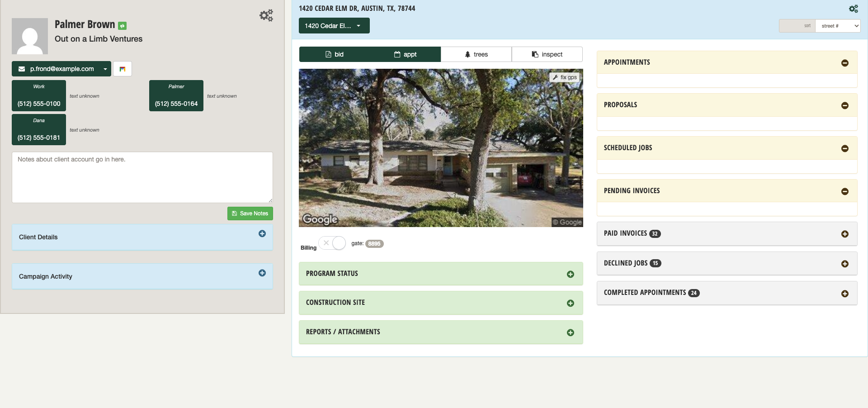Call Dana phone (512) 555-0181
Image resolution: width=868 pixels, height=408 pixels.
(39, 129)
